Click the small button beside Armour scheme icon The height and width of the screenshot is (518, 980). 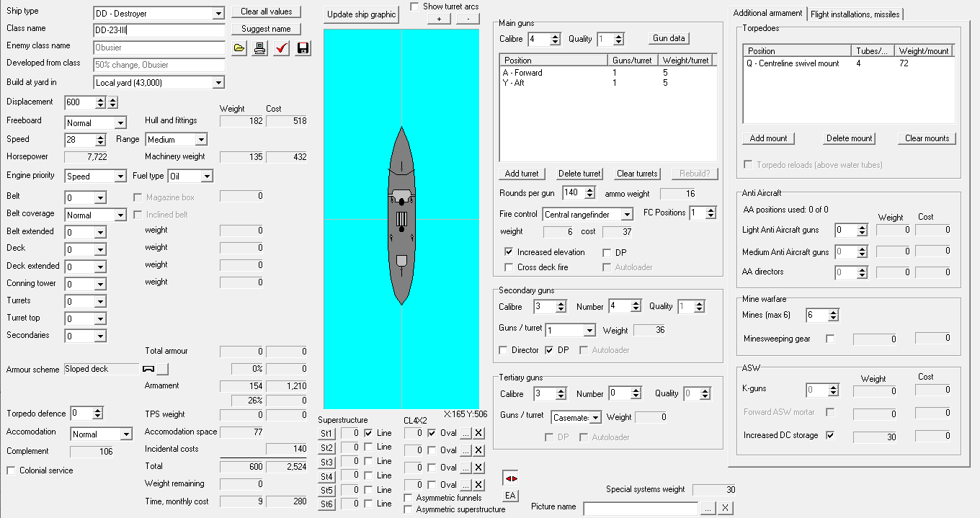point(162,369)
